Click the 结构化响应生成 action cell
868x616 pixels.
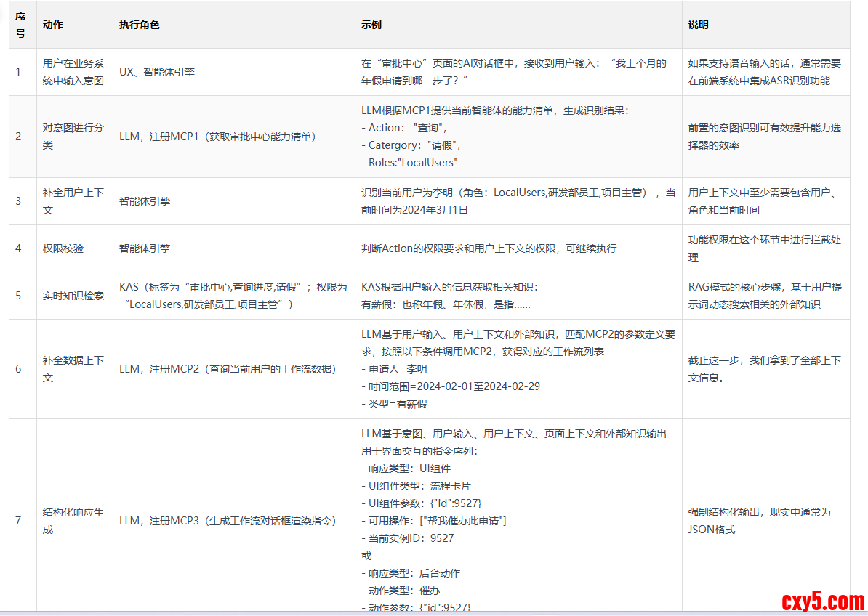tap(73, 521)
